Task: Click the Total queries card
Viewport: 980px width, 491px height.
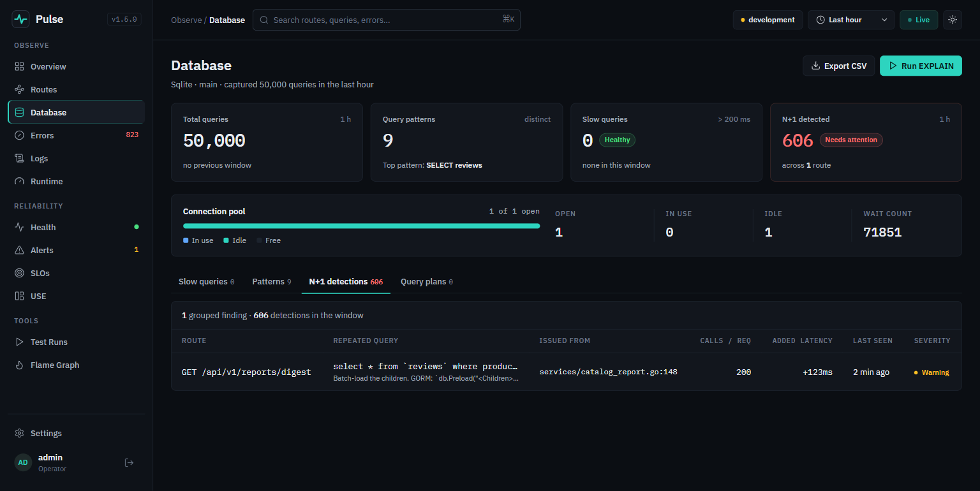Action: [x=267, y=142]
